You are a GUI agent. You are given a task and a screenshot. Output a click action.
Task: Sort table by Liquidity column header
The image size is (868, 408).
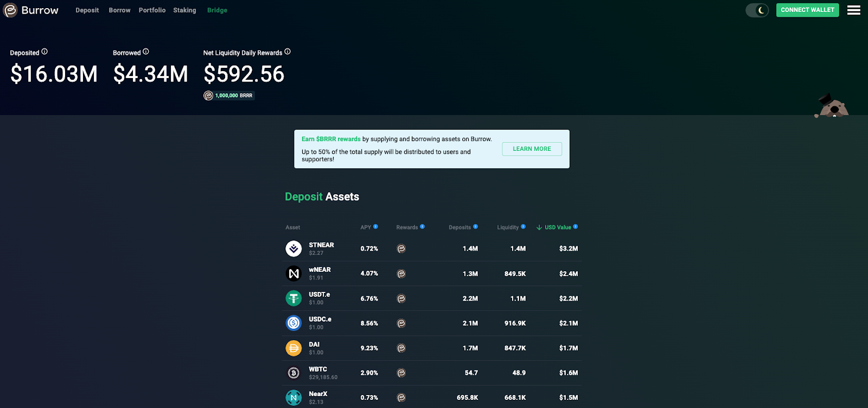click(508, 227)
